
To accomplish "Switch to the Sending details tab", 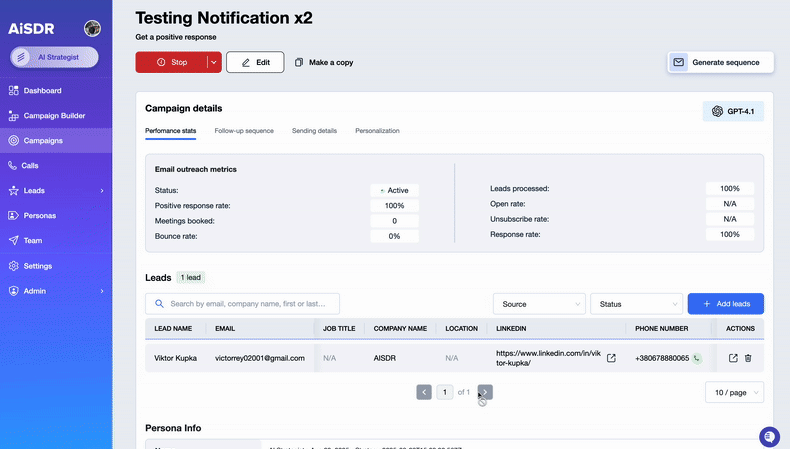I will (x=314, y=131).
